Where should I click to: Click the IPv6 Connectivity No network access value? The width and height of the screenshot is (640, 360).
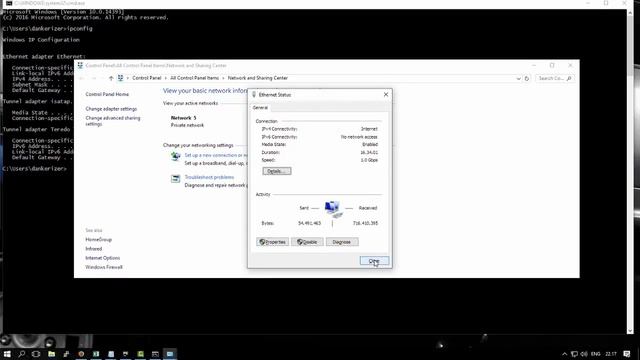pos(359,137)
